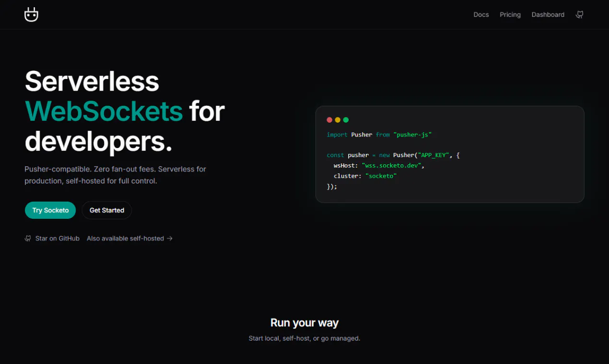Click the "APP_KEY" string in the code

point(433,155)
